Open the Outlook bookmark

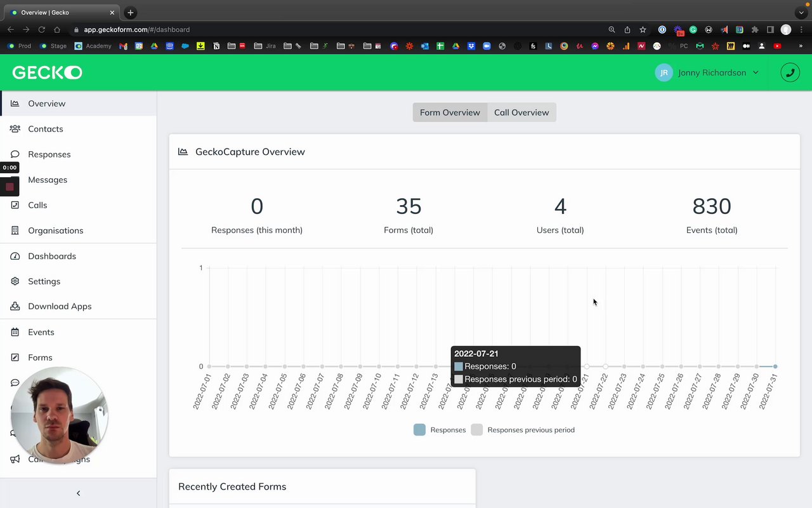(x=425, y=46)
